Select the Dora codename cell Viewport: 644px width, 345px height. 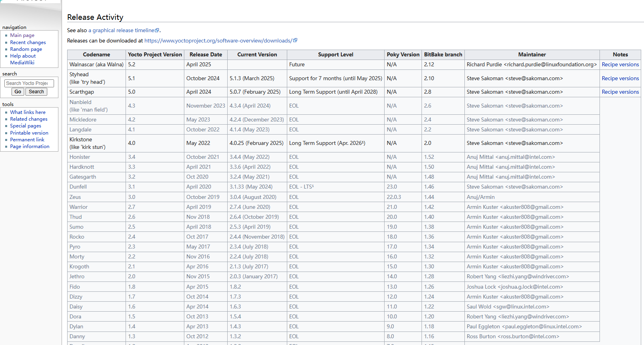(97, 317)
